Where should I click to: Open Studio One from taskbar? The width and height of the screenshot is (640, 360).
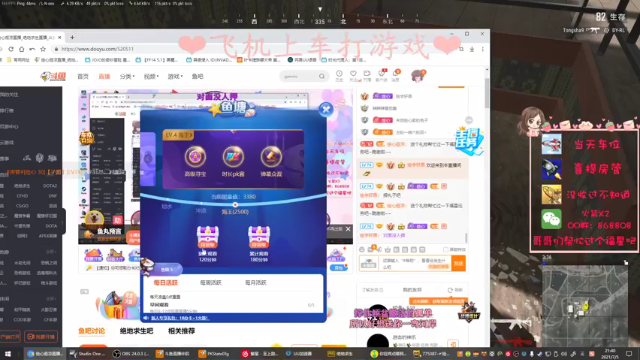88,353
